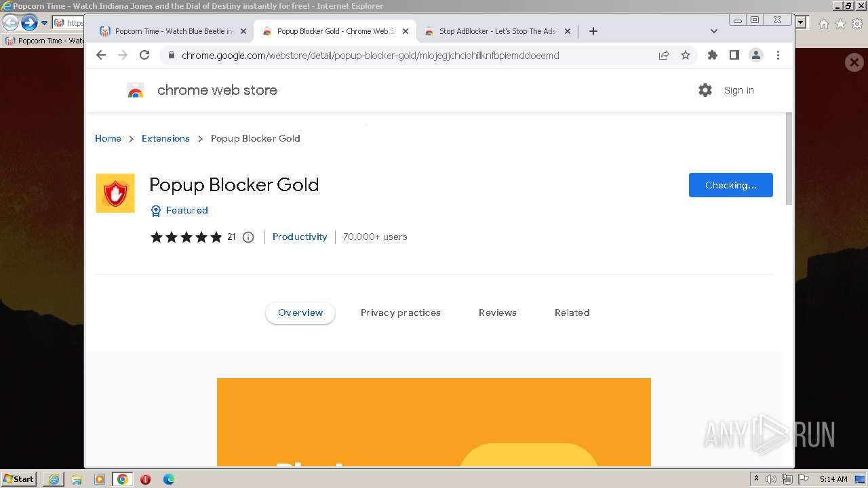Open the media player taskbar icon

100,479
